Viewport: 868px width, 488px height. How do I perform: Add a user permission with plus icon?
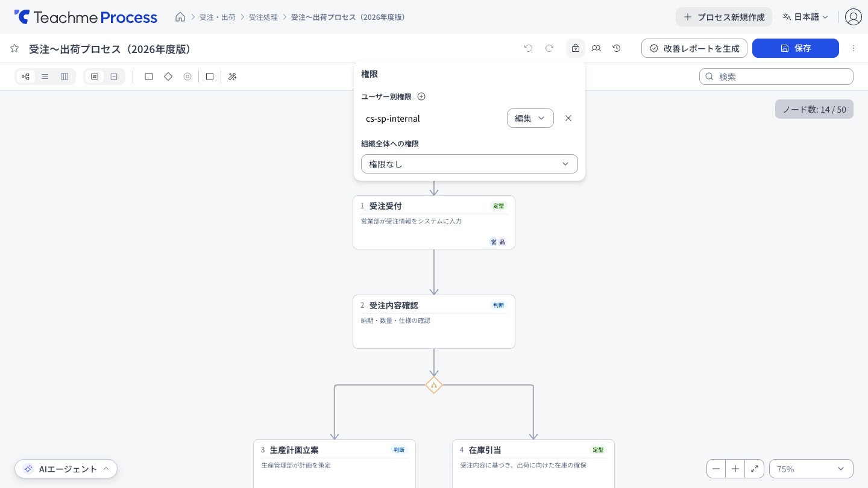point(421,96)
